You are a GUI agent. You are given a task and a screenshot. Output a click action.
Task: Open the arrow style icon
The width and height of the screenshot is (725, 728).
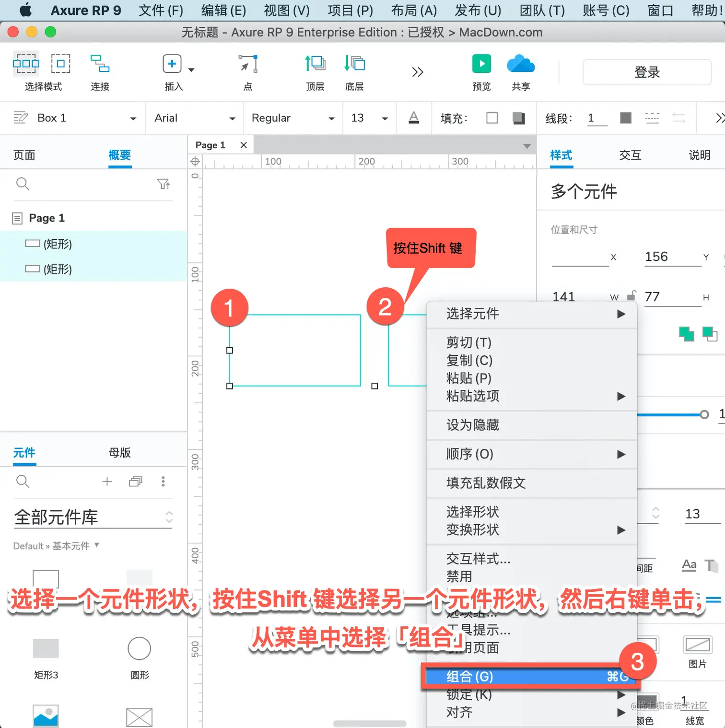(x=678, y=118)
